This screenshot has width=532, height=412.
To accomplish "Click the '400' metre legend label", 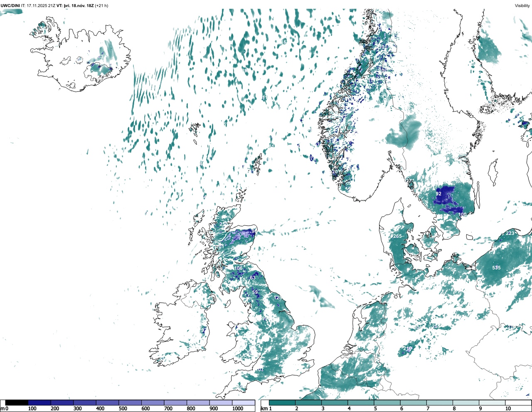I will (x=100, y=409).
